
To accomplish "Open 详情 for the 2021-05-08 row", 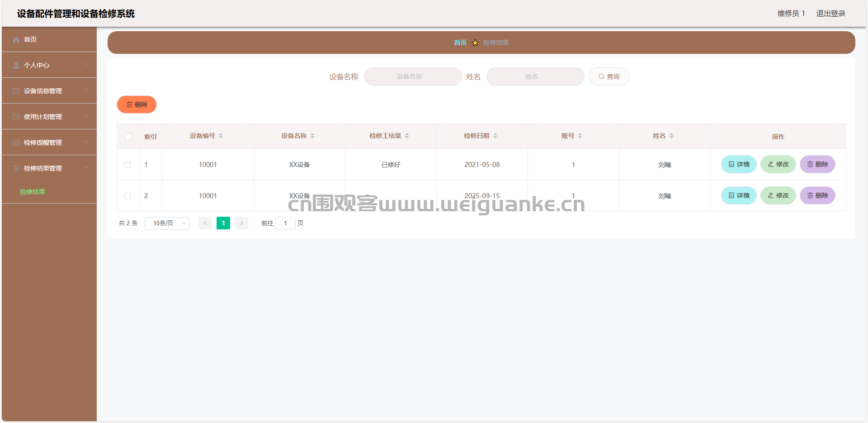I will pyautogui.click(x=739, y=164).
